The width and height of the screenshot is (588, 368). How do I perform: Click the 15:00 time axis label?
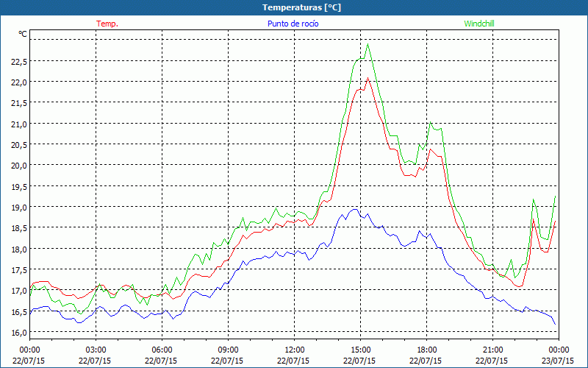pyautogui.click(x=360, y=350)
